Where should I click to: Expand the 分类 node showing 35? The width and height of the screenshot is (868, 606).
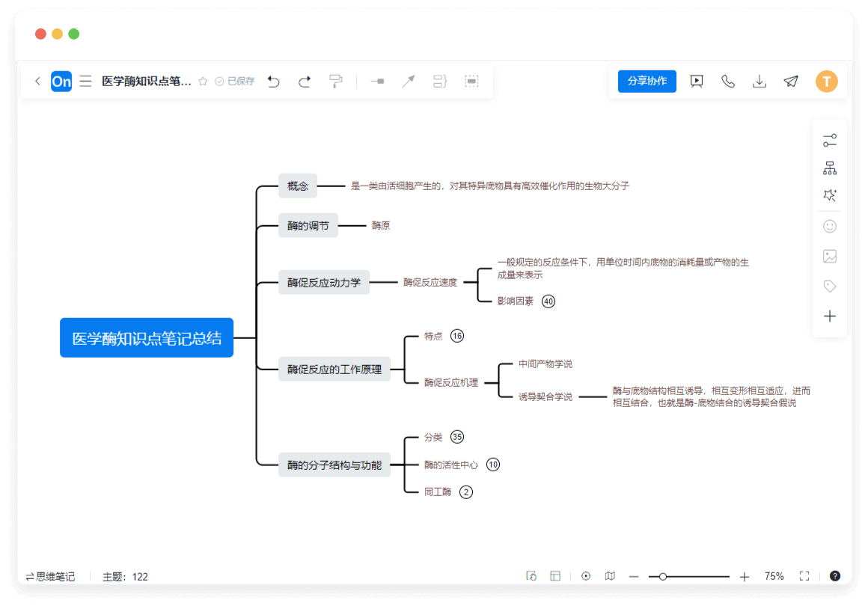click(x=457, y=437)
